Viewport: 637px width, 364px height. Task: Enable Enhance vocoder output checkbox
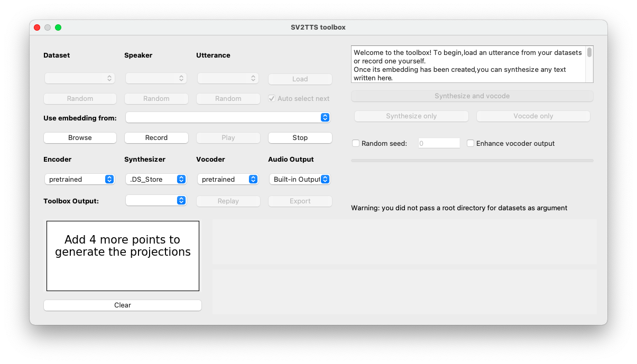pos(470,143)
